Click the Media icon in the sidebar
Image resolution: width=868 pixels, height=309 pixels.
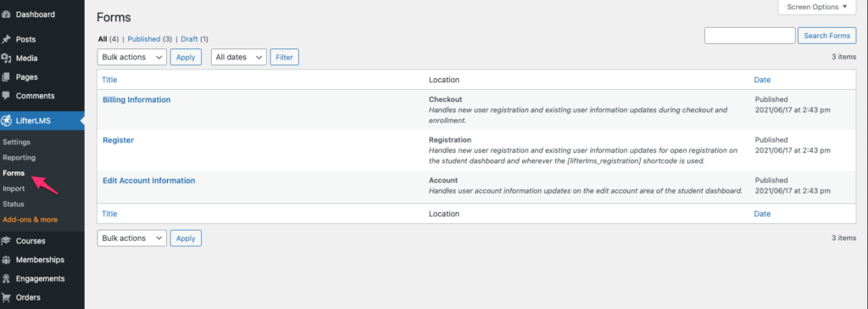(x=6, y=59)
